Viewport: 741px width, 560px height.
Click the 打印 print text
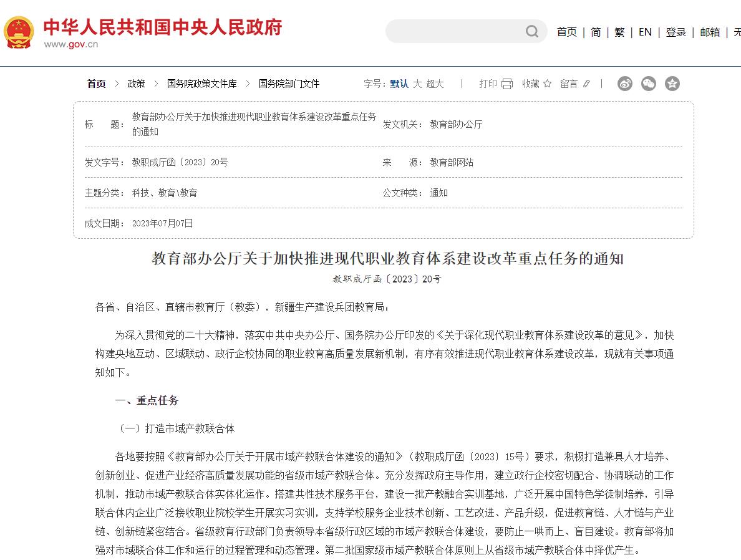coord(488,84)
